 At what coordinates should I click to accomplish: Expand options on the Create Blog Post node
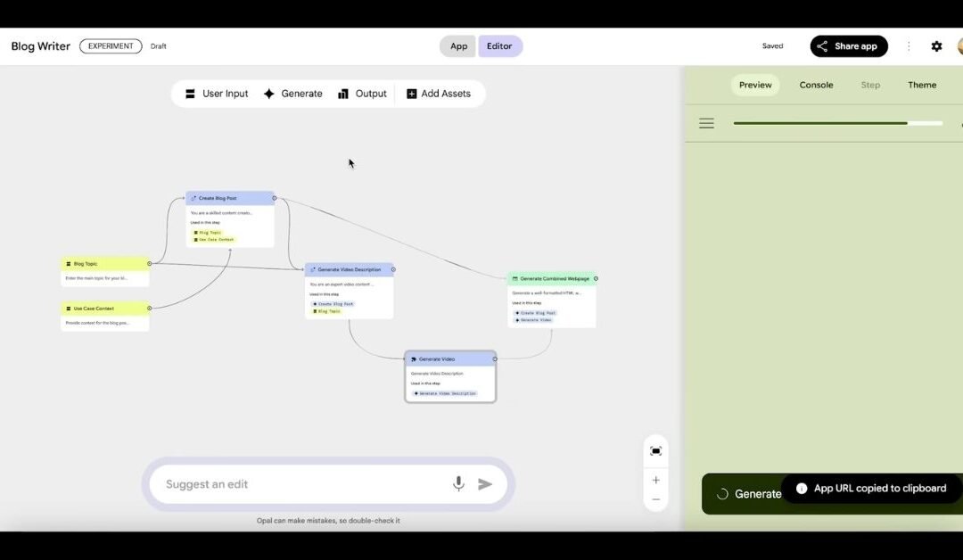coord(274,198)
